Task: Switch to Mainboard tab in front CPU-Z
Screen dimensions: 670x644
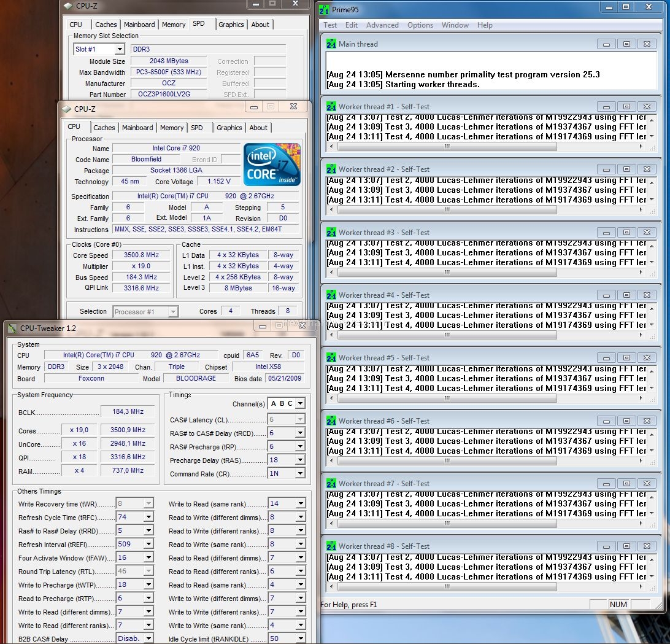Action: [x=137, y=128]
